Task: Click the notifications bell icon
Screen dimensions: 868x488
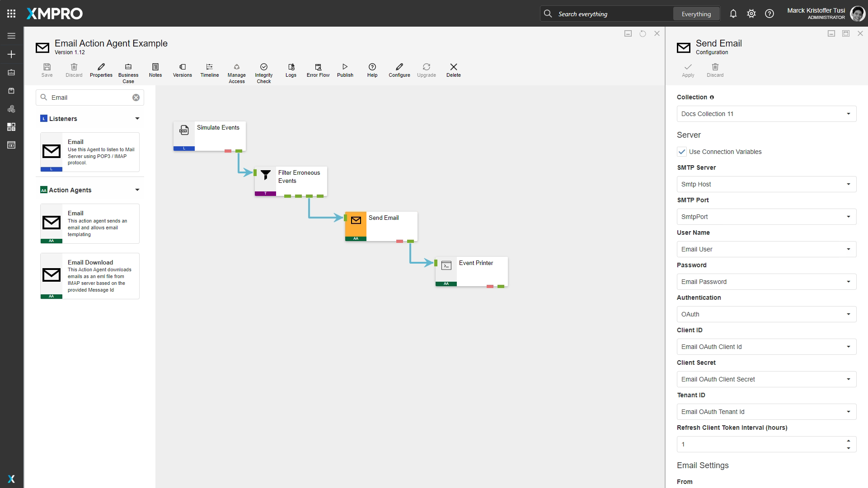Action: coord(733,14)
